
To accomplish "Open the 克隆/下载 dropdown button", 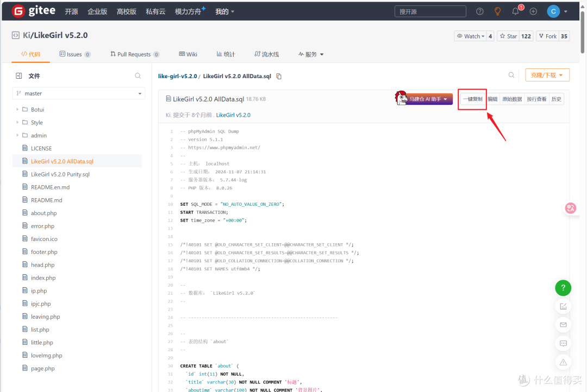I will click(x=547, y=75).
